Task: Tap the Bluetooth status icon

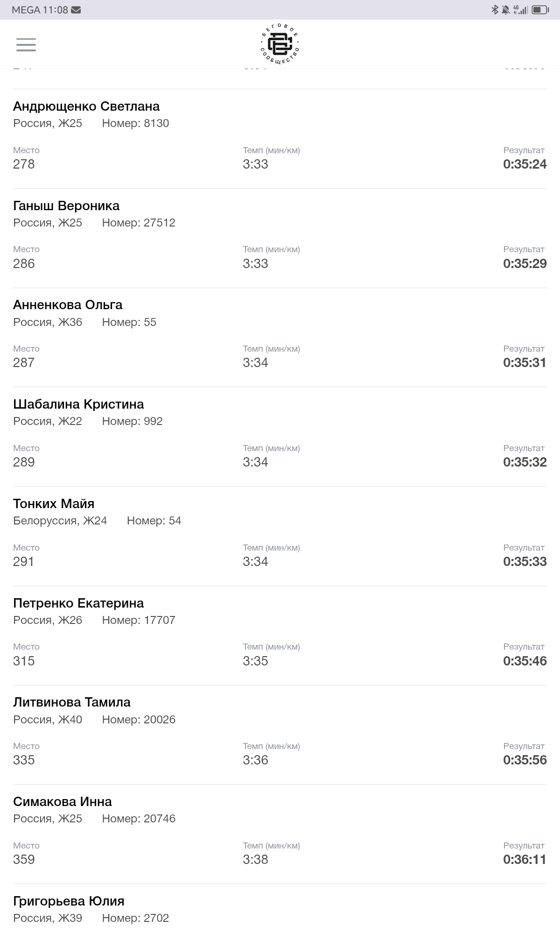Action: (495, 10)
